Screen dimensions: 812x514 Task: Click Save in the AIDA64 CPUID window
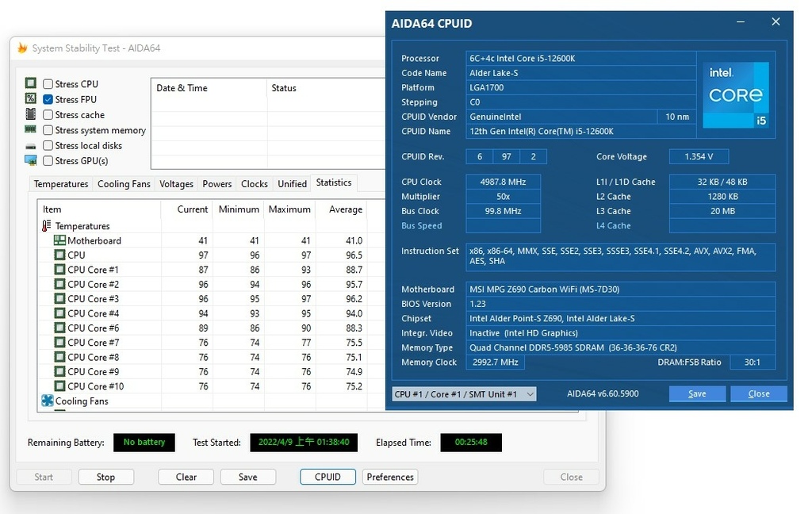click(x=697, y=393)
